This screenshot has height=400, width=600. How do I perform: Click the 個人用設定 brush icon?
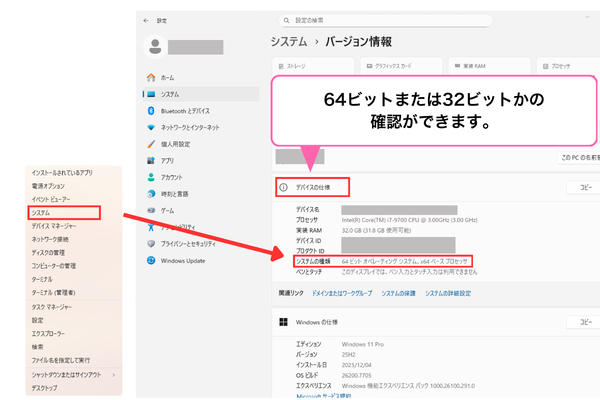151,144
